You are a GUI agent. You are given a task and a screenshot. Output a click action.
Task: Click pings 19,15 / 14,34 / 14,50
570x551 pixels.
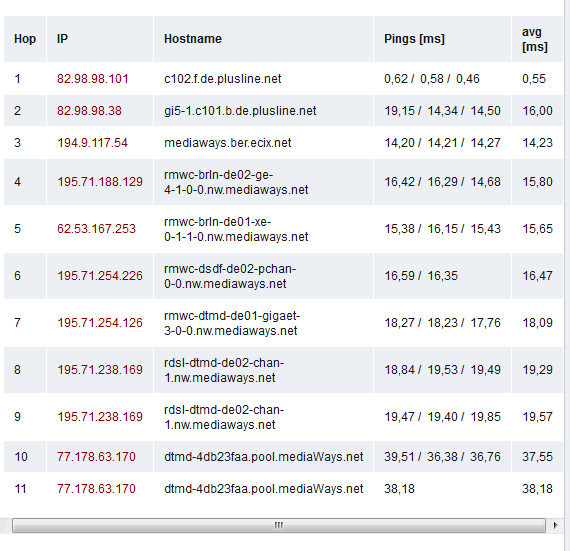(x=442, y=111)
